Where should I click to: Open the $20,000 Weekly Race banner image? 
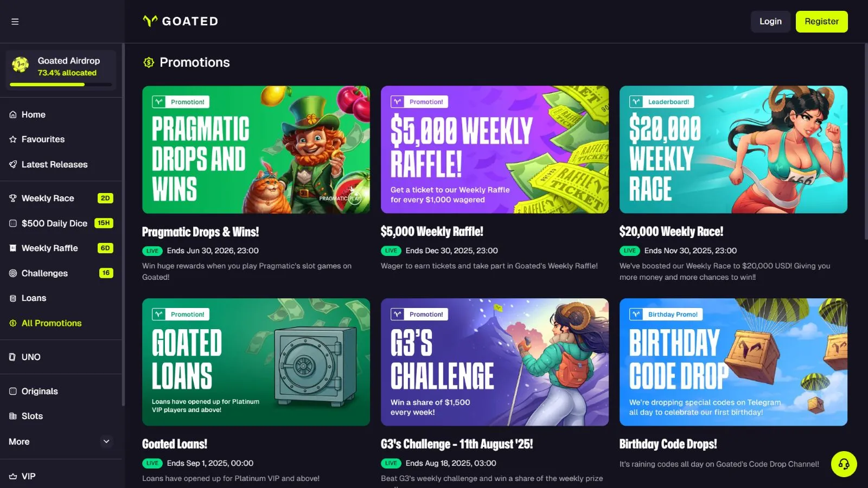coord(733,150)
